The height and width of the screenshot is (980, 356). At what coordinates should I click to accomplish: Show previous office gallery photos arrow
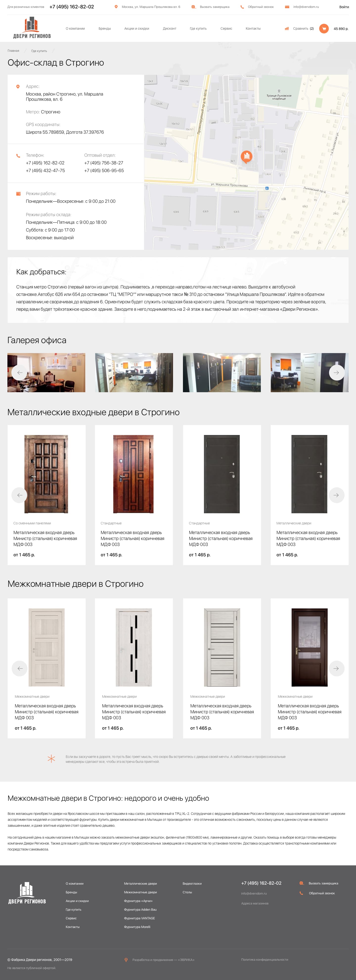19,372
